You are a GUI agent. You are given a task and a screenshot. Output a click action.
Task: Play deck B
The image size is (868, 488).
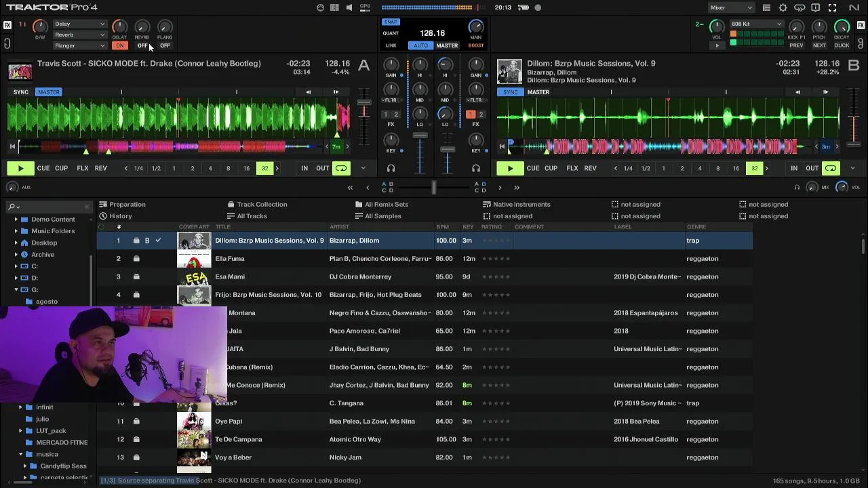tap(510, 168)
